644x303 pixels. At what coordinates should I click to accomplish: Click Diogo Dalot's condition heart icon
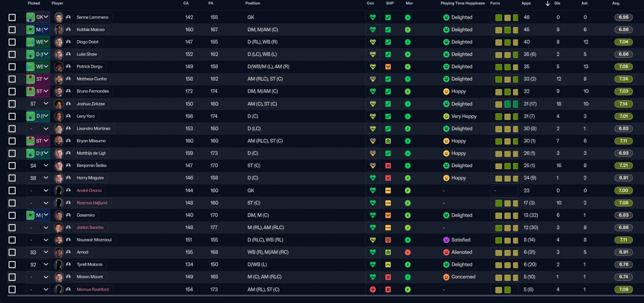373,42
